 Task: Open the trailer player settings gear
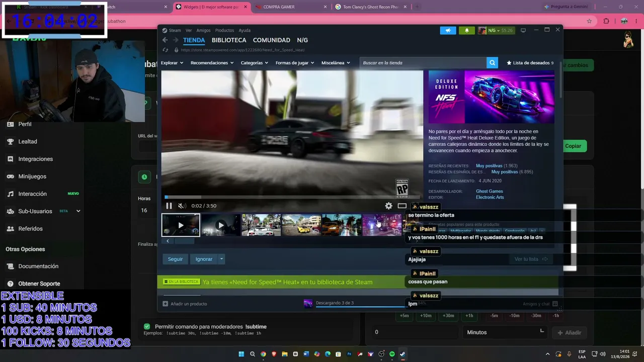(x=388, y=206)
